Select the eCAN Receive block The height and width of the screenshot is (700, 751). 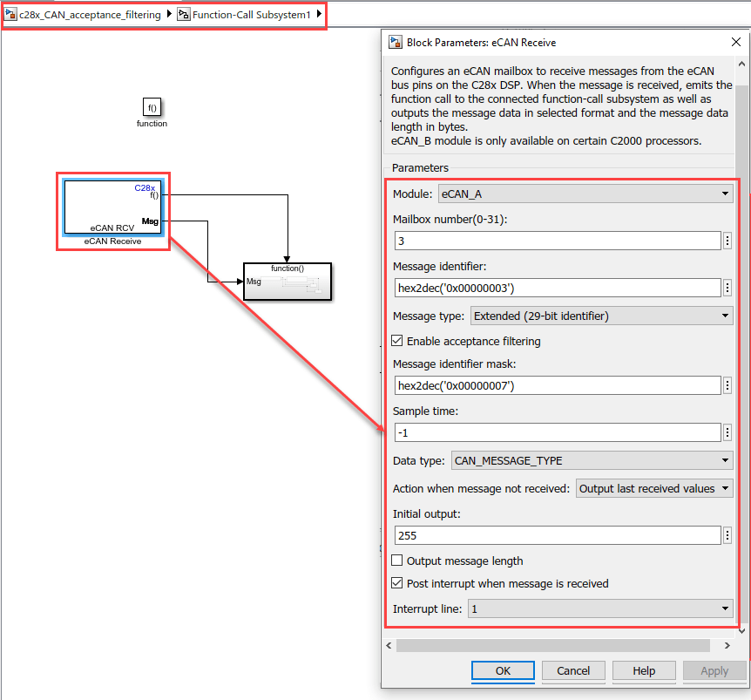click(112, 207)
